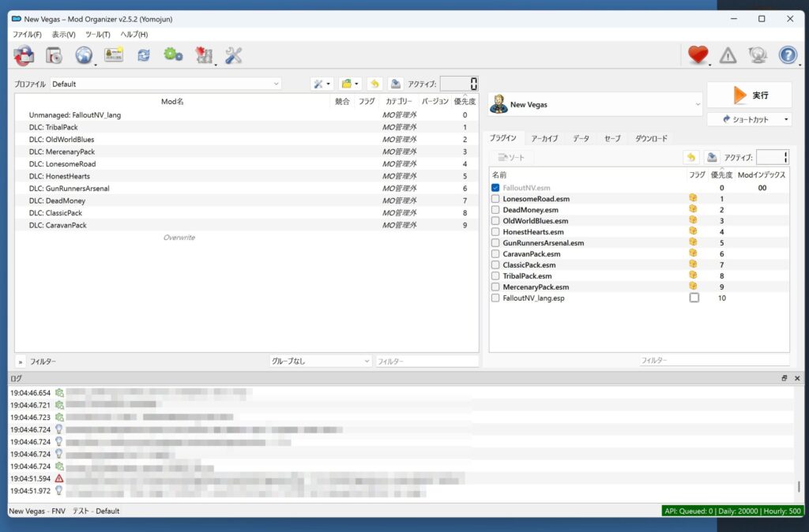Open the ツール(T) menu
This screenshot has height=532, width=809.
click(98, 35)
